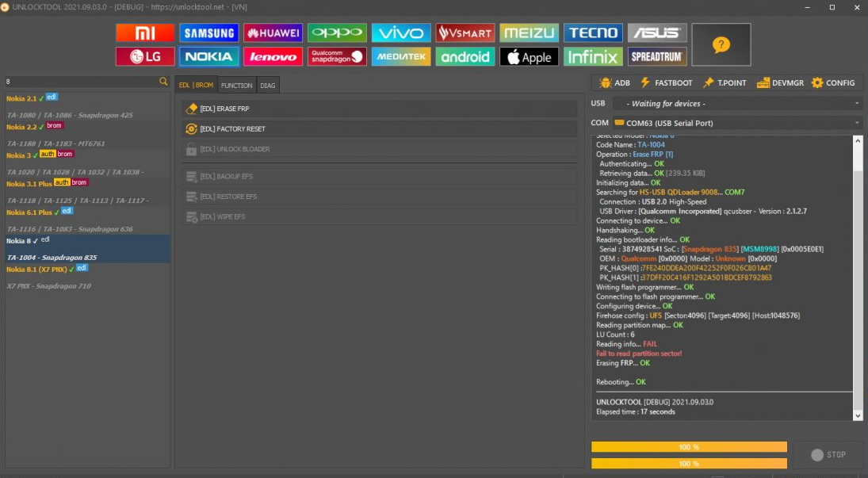
Task: Click [EDL] BACKUP EFS option
Action: [x=379, y=176]
